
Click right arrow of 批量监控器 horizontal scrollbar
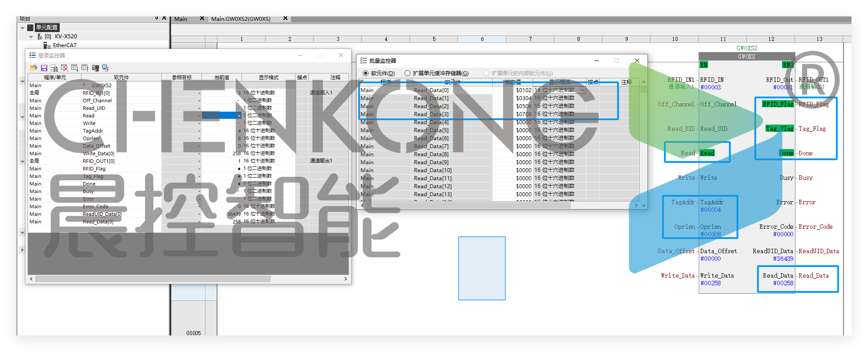click(636, 205)
